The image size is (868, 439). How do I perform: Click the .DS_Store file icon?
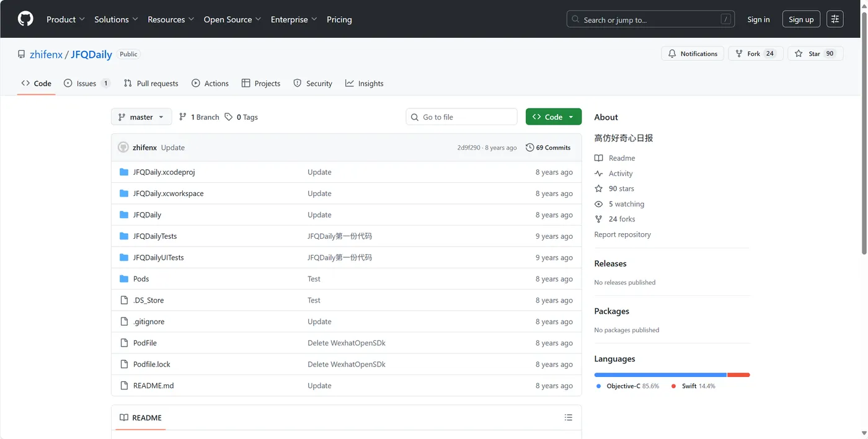click(124, 300)
